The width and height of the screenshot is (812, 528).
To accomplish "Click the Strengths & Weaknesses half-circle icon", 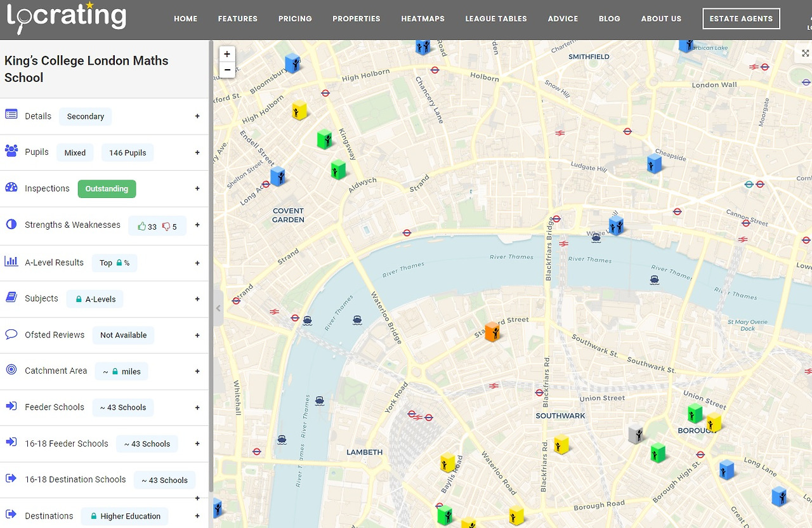I will pyautogui.click(x=11, y=224).
